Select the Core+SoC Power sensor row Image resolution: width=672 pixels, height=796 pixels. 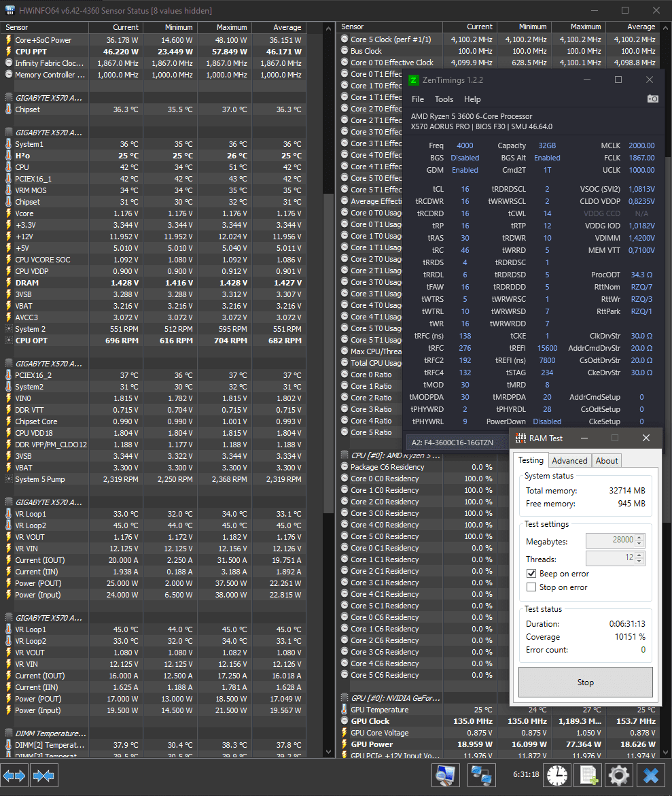point(154,39)
